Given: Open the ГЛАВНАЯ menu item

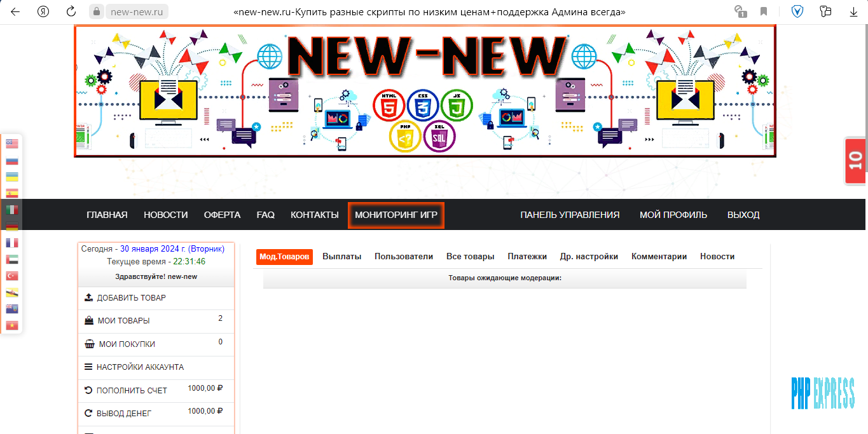Looking at the screenshot, I should pyautogui.click(x=107, y=215).
